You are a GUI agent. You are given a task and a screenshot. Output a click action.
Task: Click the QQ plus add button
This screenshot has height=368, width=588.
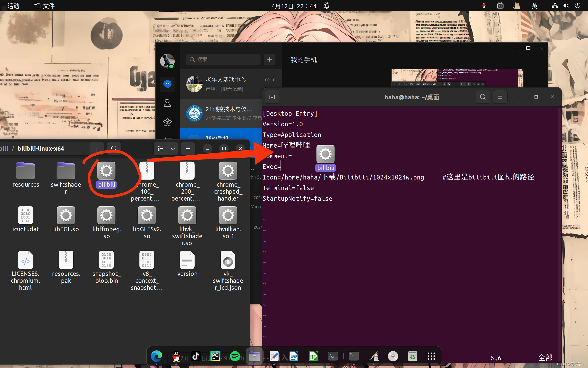(269, 59)
